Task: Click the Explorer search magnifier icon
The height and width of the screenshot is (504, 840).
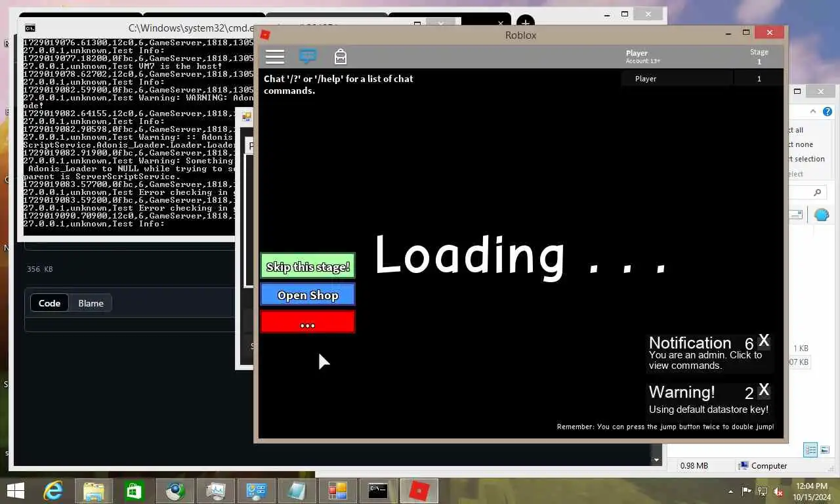Action: click(x=817, y=192)
